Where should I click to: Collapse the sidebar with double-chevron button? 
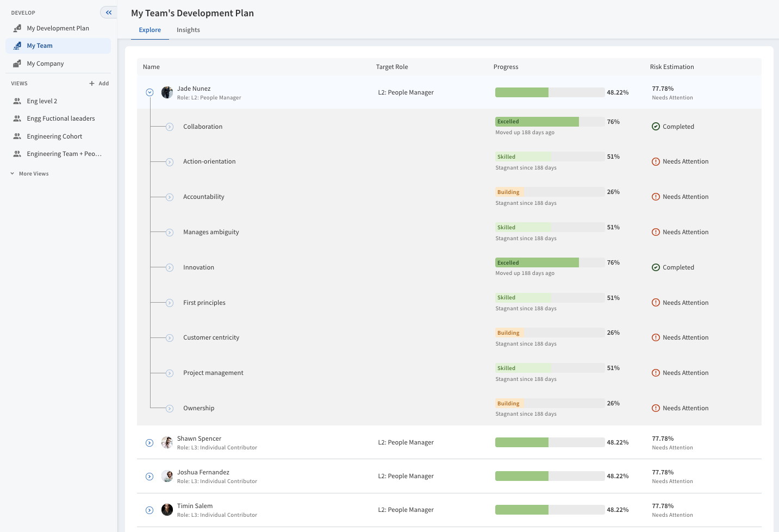tap(109, 12)
